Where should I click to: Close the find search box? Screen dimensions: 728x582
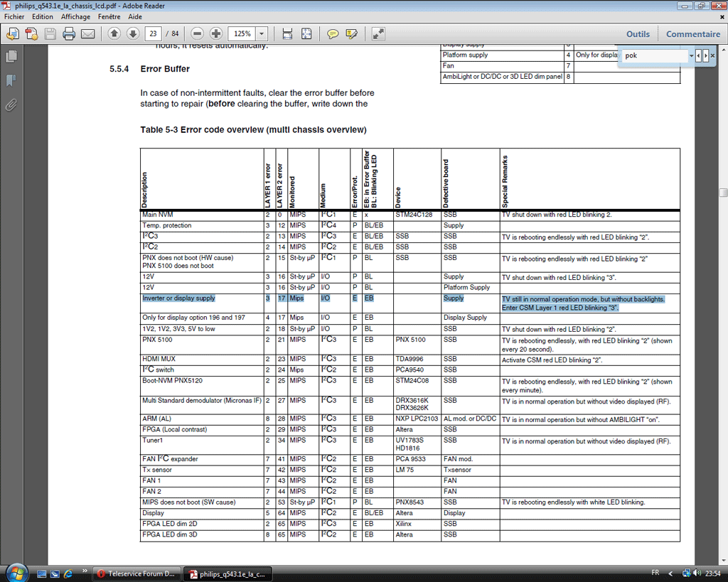point(712,55)
